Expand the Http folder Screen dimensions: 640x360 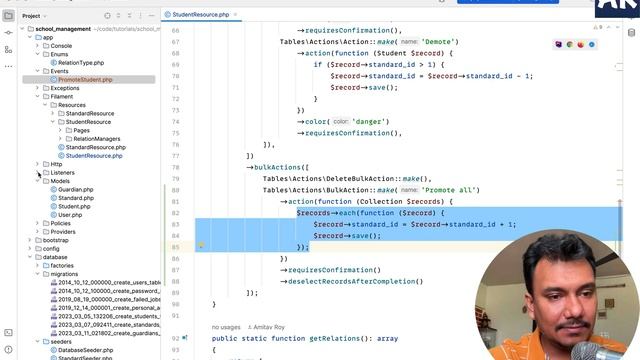tap(38, 164)
